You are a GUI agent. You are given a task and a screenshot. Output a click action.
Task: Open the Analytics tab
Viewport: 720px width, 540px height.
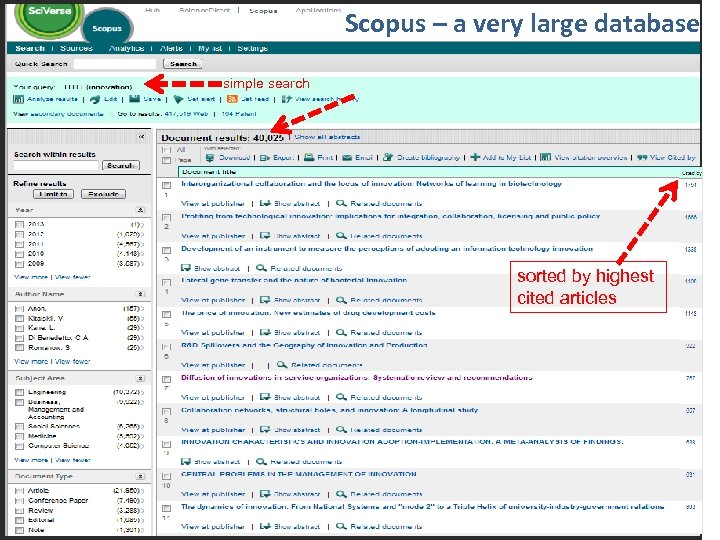[x=126, y=48]
